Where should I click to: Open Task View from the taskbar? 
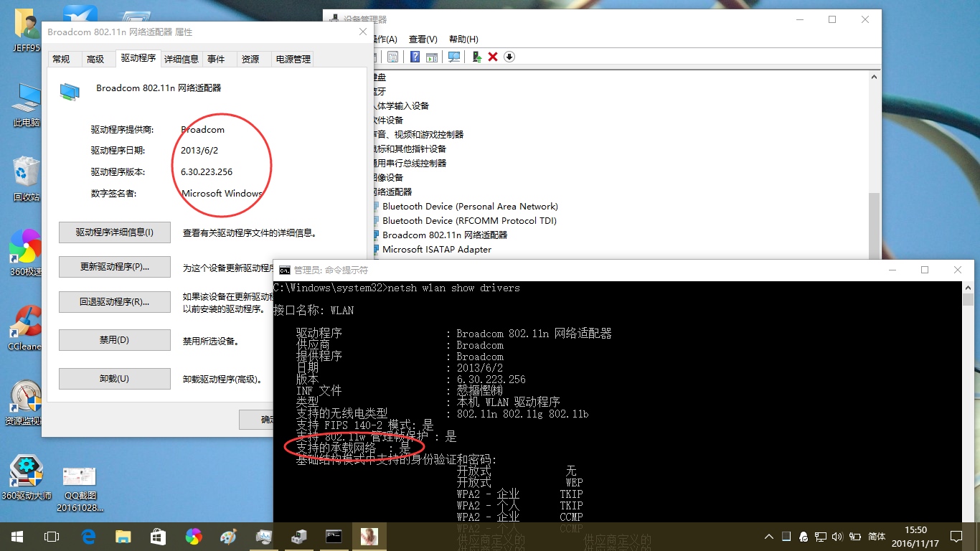tap(52, 536)
